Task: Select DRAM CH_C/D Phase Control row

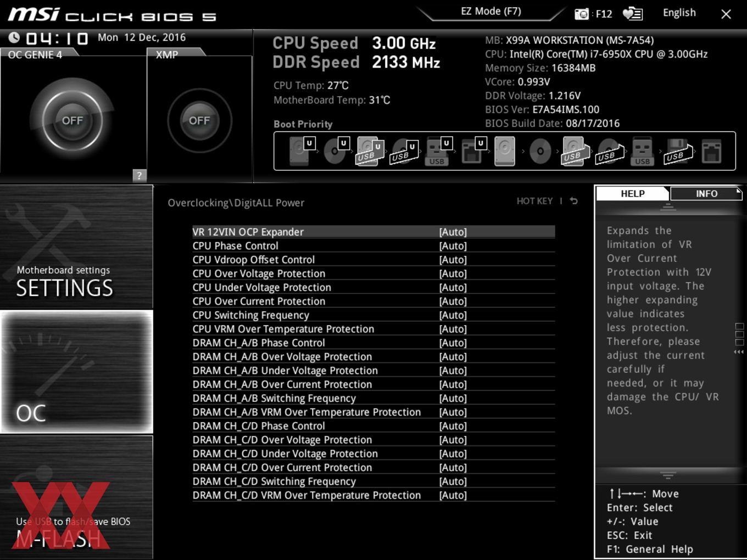Action: point(374,425)
